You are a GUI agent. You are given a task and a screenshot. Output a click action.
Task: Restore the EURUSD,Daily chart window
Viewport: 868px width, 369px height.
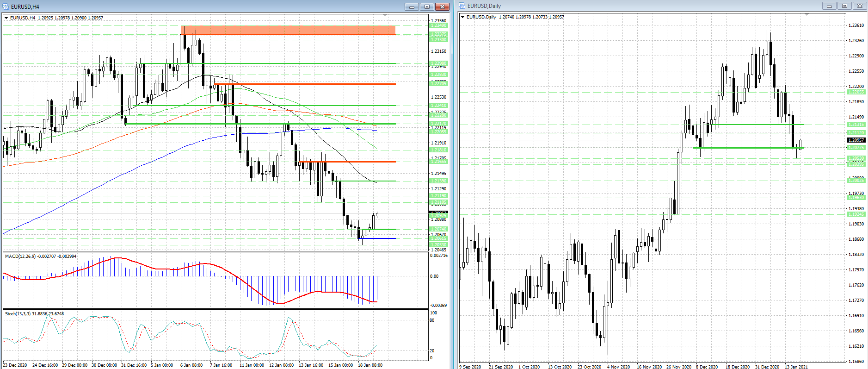[x=844, y=6]
